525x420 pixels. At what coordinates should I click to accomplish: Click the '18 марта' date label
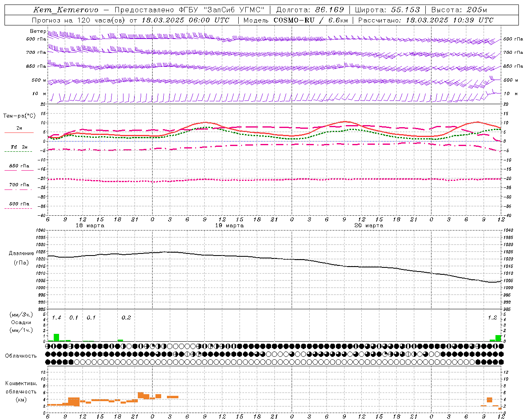coord(90,226)
